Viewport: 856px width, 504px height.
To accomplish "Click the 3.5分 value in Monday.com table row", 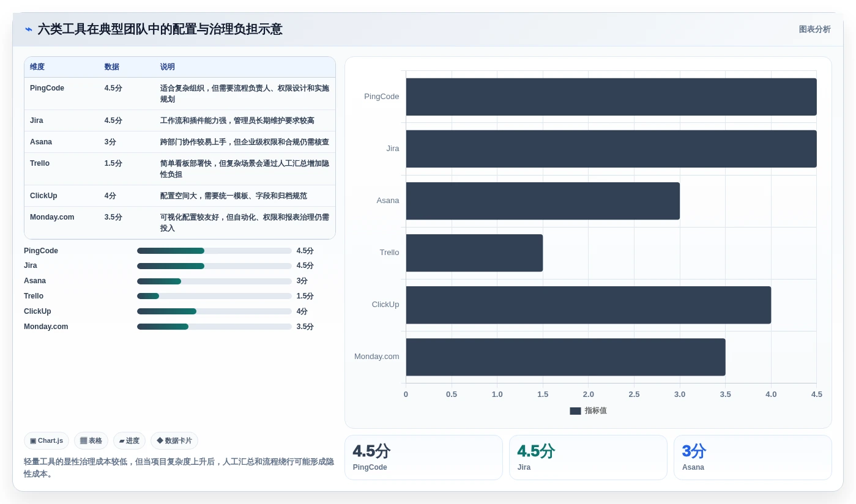I will click(113, 217).
